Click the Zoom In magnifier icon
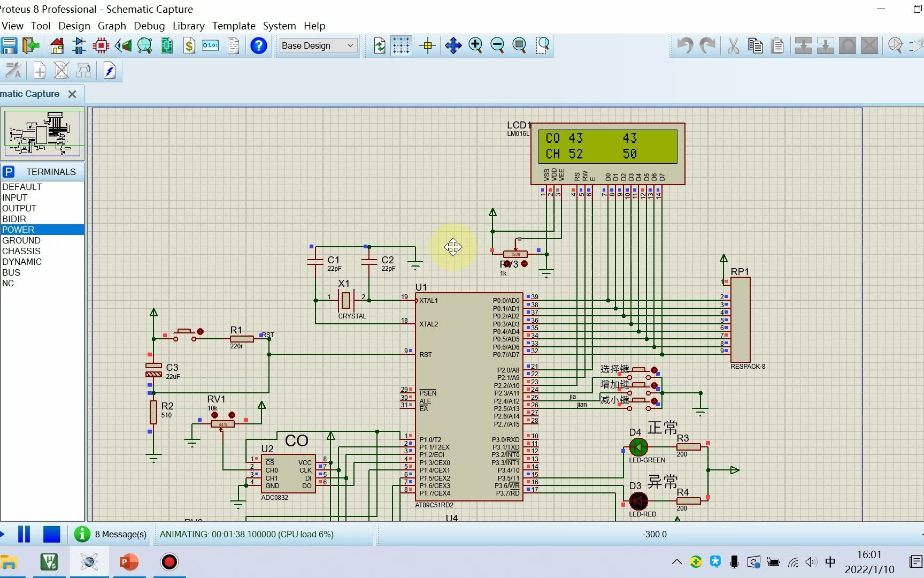The width and height of the screenshot is (924, 578). point(475,45)
